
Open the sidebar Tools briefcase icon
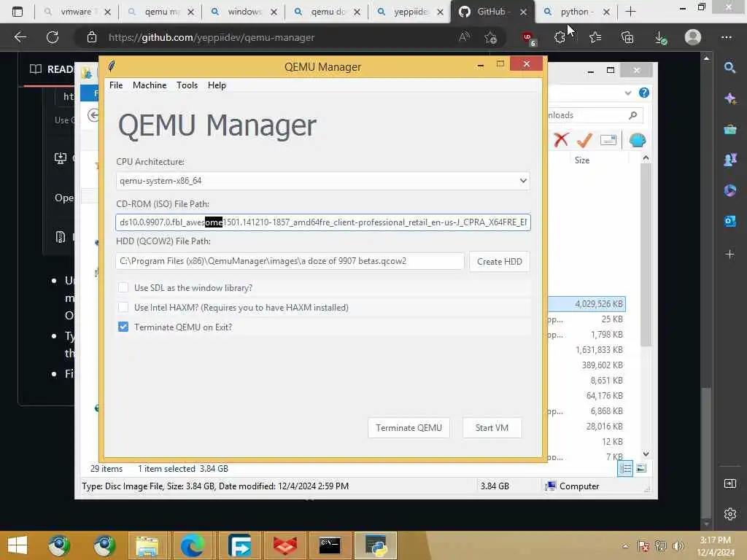[729, 129]
